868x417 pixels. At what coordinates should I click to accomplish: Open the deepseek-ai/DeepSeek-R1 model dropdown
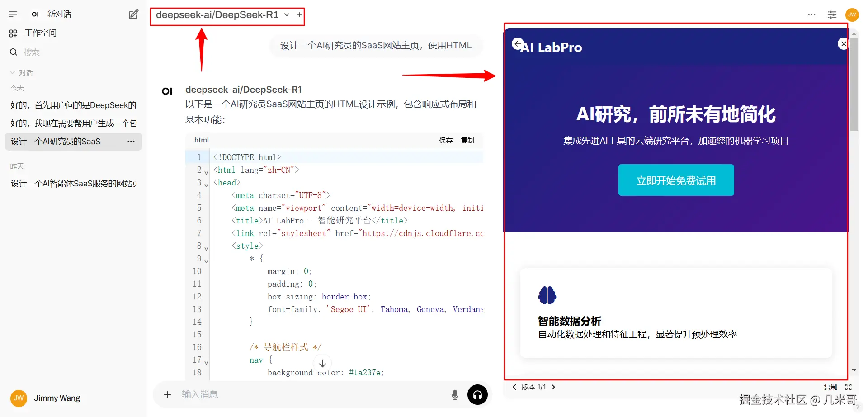[x=222, y=14]
